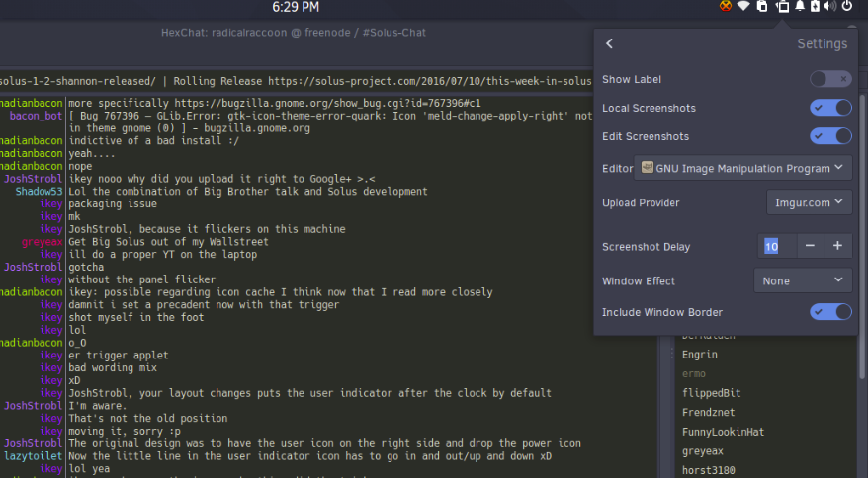Select user flippedBit in user list

coord(712,393)
